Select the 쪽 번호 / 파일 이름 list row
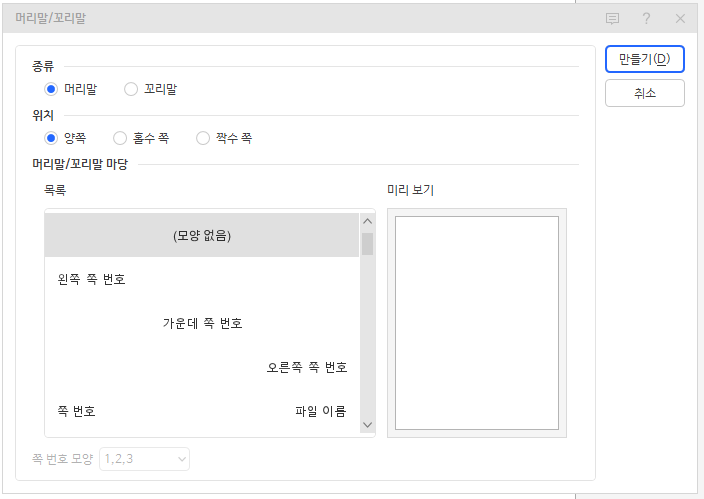Viewport: 704px width, 499px height. (202, 411)
